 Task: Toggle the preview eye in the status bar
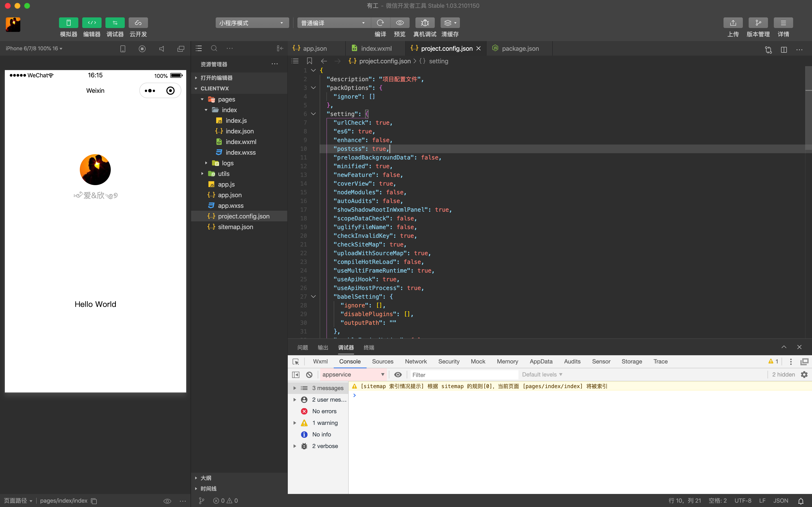(x=167, y=501)
